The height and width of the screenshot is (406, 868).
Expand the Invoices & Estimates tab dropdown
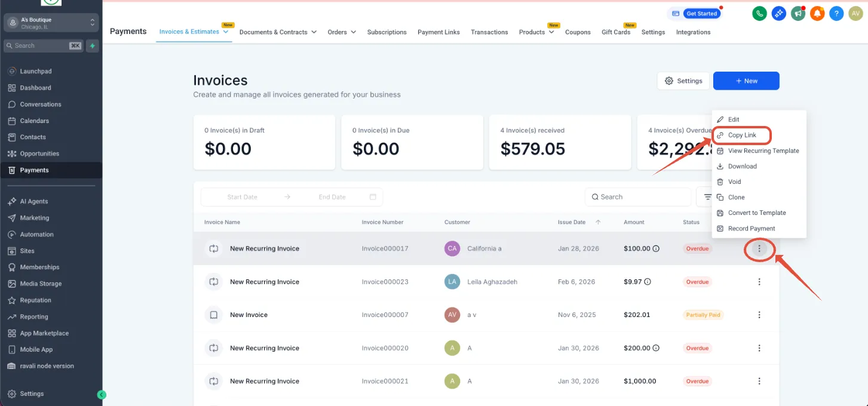(x=226, y=32)
